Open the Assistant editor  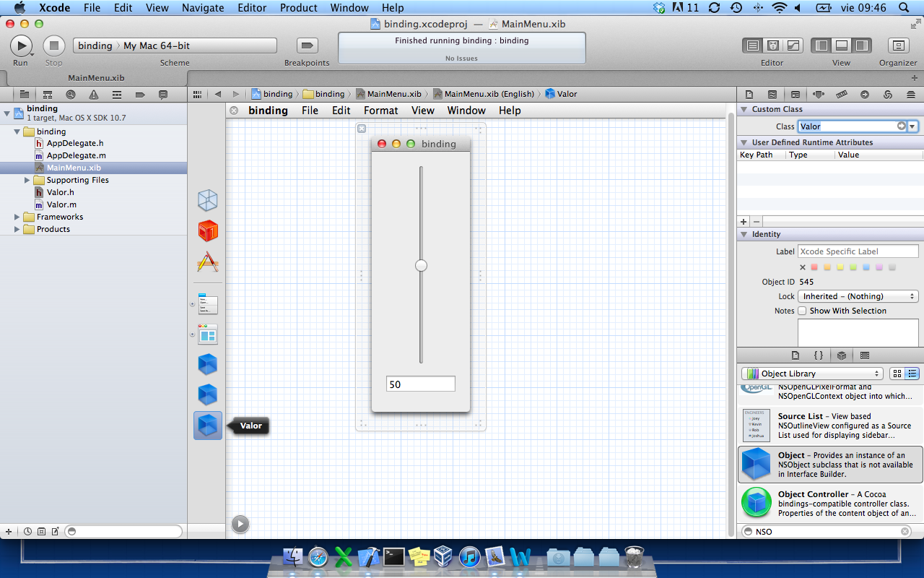(772, 45)
